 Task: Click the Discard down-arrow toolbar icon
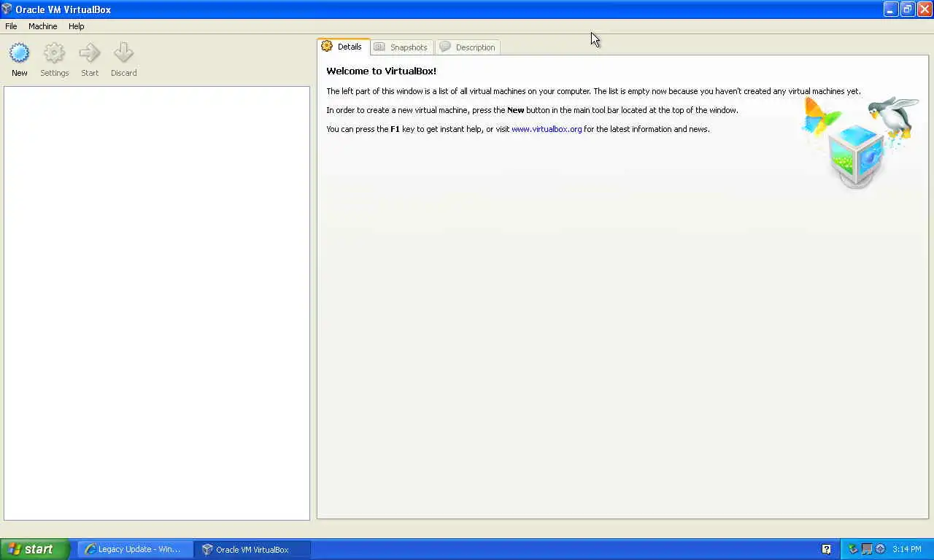point(124,53)
